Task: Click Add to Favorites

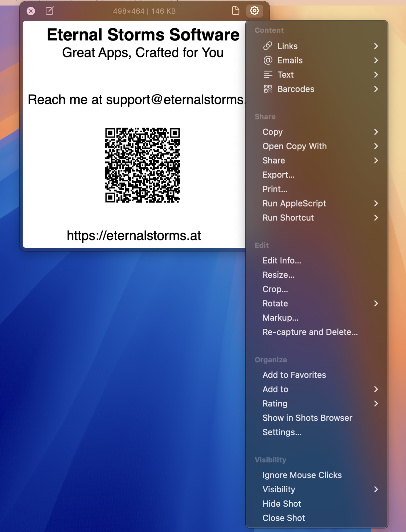Action: [x=317, y=375]
